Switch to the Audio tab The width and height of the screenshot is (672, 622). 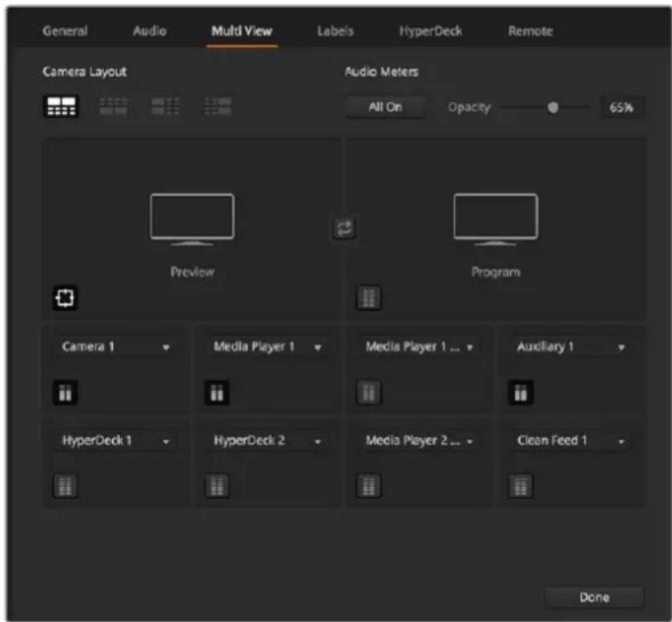point(150,31)
